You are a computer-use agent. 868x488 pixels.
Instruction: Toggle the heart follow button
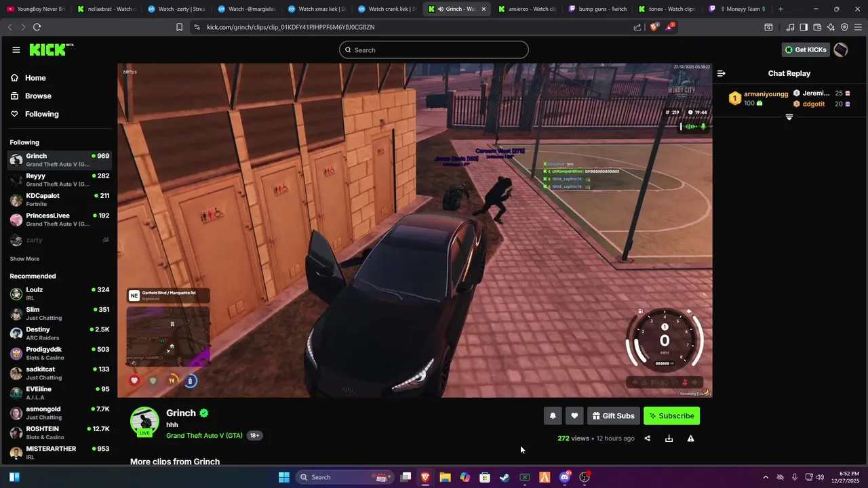click(574, 415)
